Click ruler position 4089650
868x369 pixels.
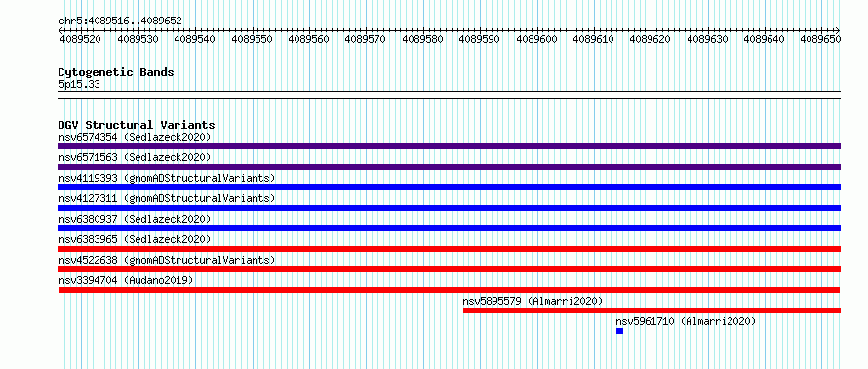[821, 39]
